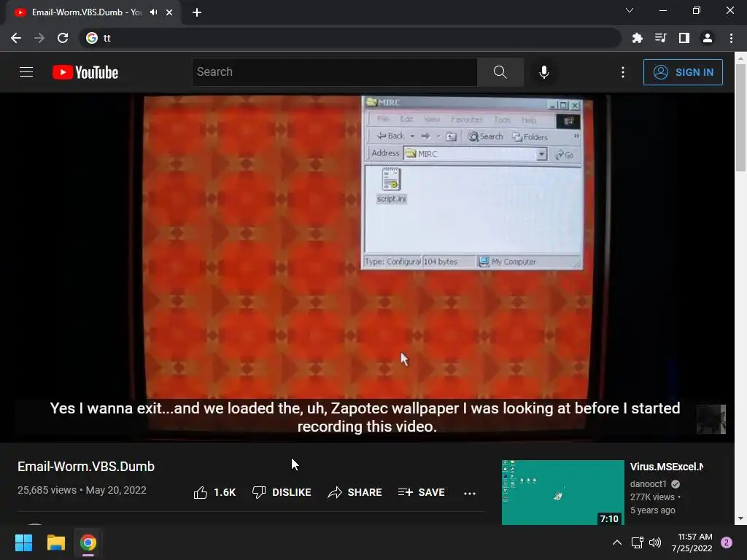Start voice search with the microphone

(543, 72)
